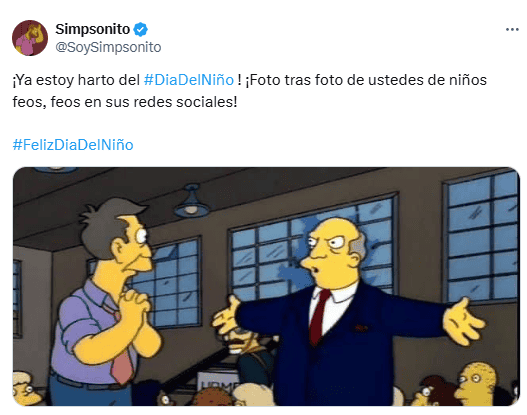Image resolution: width=527 pixels, height=415 pixels.
Task: Click the hanging ceiling lamp in the image
Action: [x=192, y=202]
